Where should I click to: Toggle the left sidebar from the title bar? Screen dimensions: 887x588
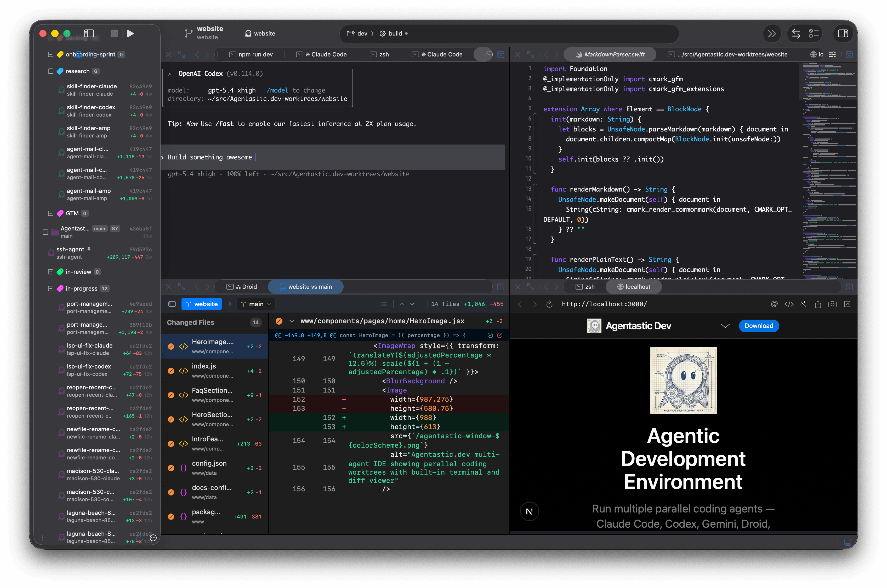pyautogui.click(x=89, y=33)
